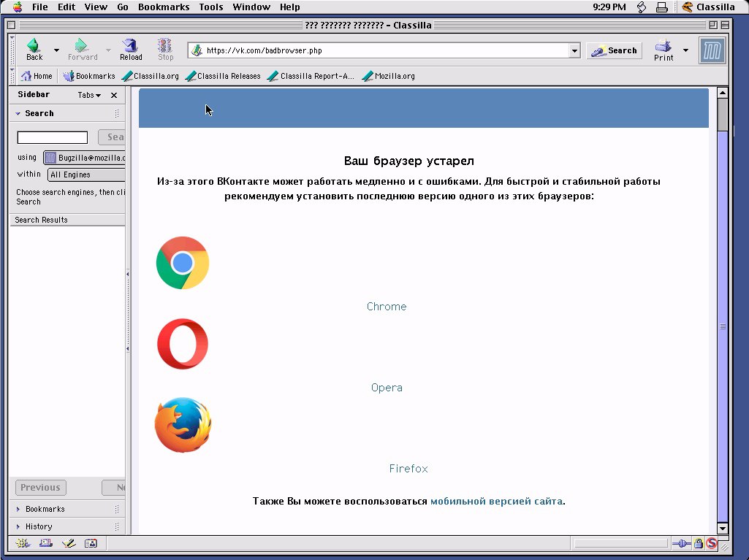The width and height of the screenshot is (749, 560).
Task: Open the Classilla Report-A... bookmark
Action: (311, 76)
